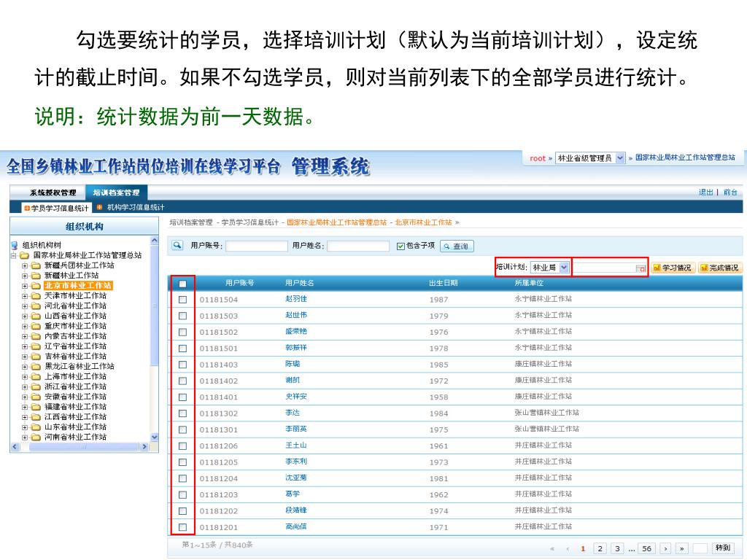
Task: Tick the checkbox for user 01181504
Action: click(x=182, y=300)
